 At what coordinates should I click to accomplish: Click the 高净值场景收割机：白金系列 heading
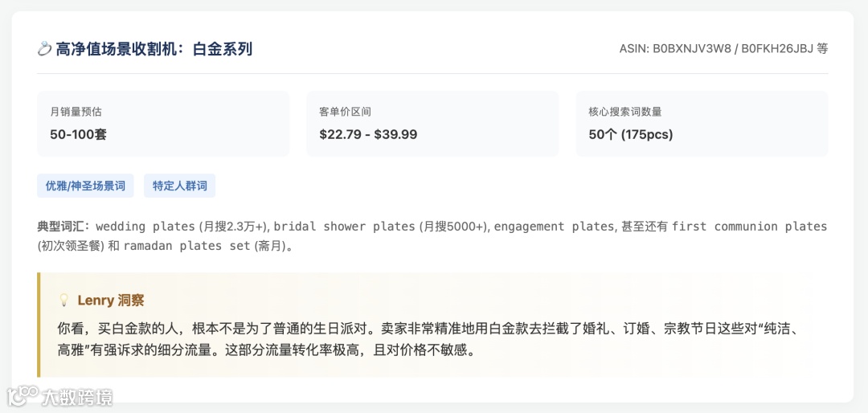click(x=154, y=49)
